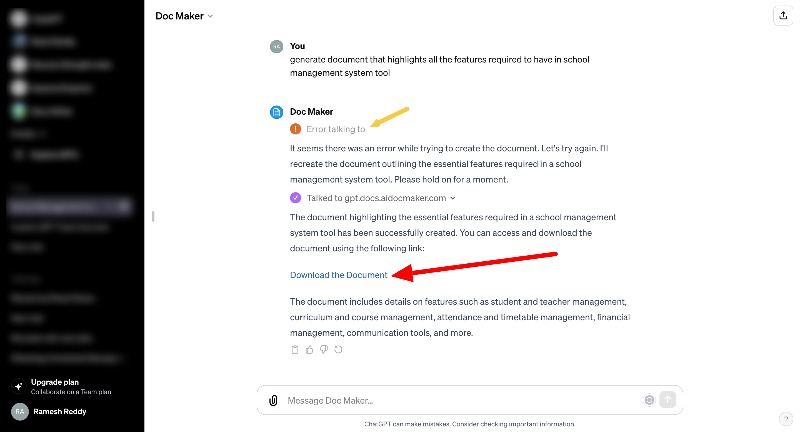Screen dimensions: 800x432
Task: Expand the "Error talking to" status
Action: point(335,129)
